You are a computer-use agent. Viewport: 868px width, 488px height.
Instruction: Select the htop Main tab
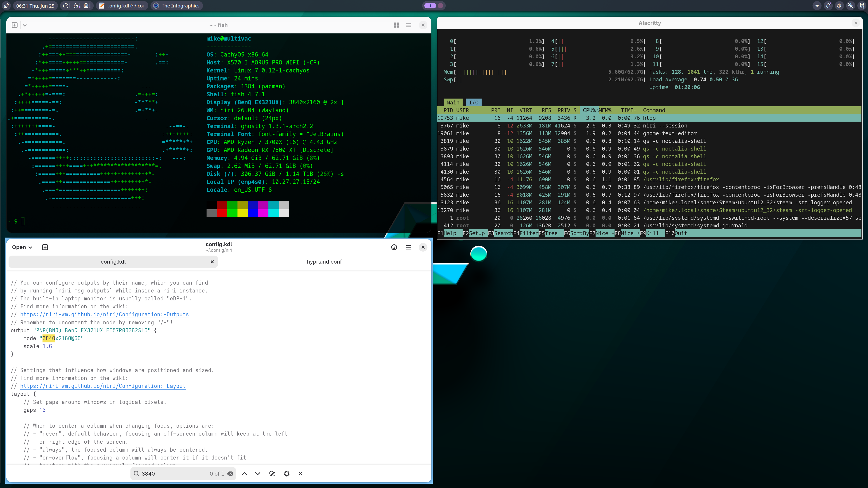453,102
